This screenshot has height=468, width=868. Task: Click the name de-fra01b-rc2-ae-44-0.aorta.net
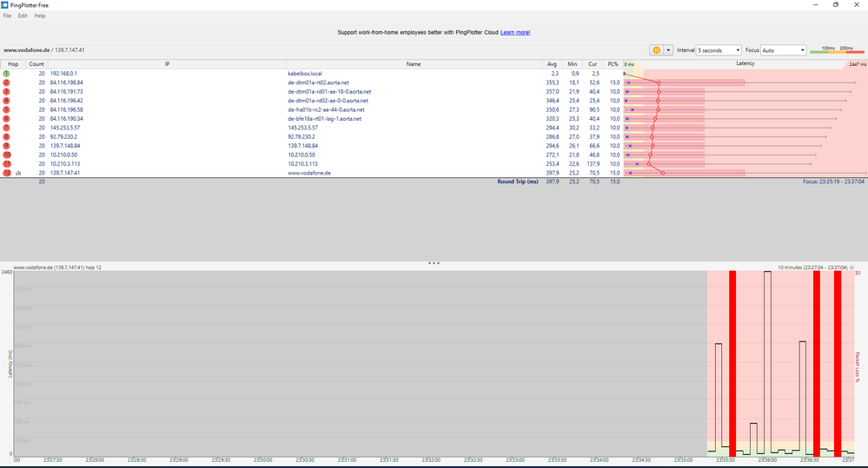coord(326,109)
